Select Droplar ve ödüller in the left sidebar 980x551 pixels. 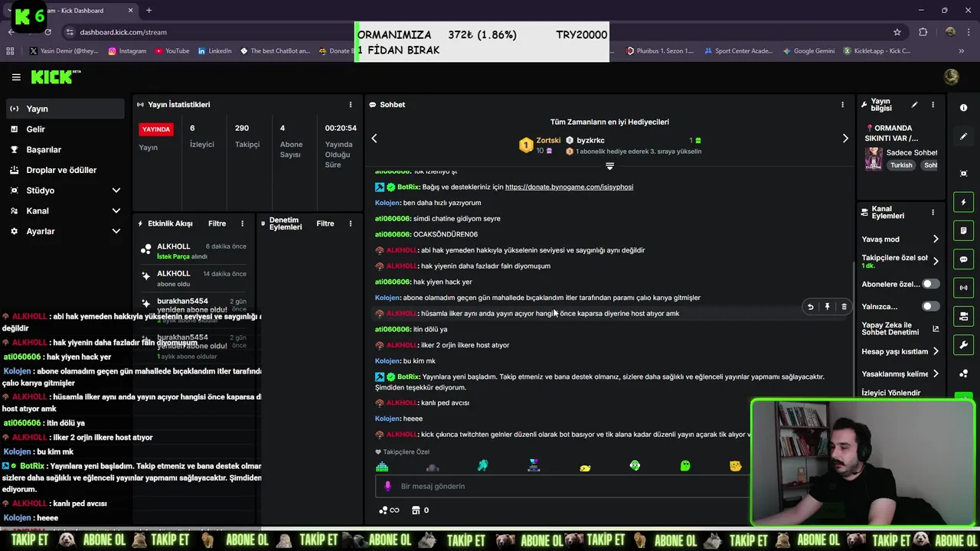click(x=65, y=170)
